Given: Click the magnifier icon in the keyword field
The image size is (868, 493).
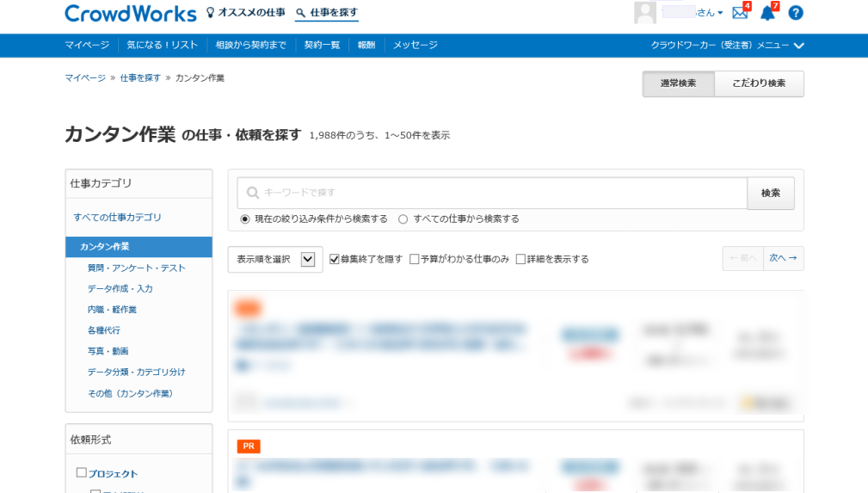Looking at the screenshot, I should 252,193.
